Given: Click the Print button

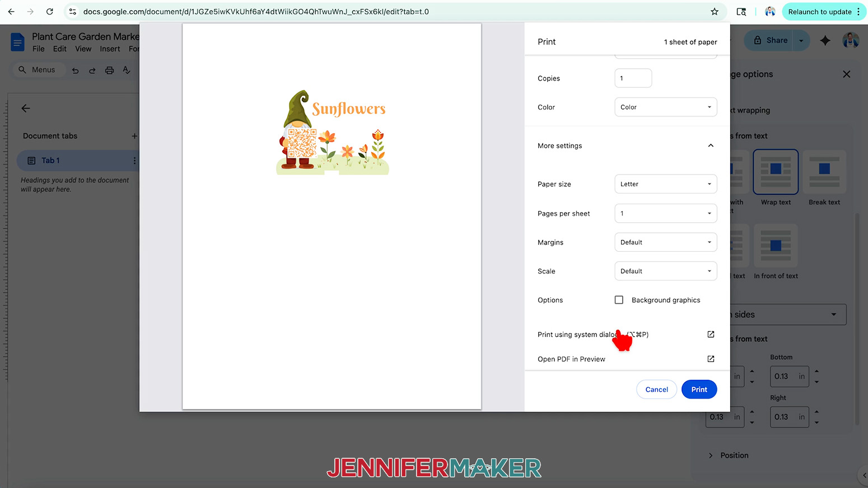Looking at the screenshot, I should point(699,390).
